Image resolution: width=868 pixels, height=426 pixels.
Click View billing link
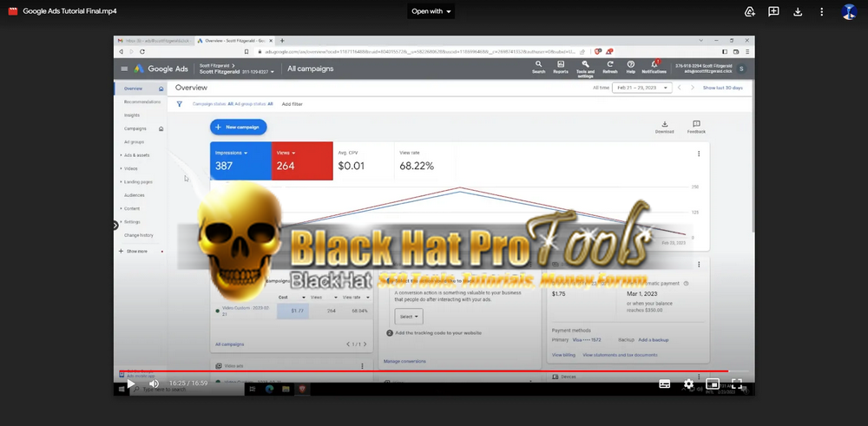click(563, 355)
